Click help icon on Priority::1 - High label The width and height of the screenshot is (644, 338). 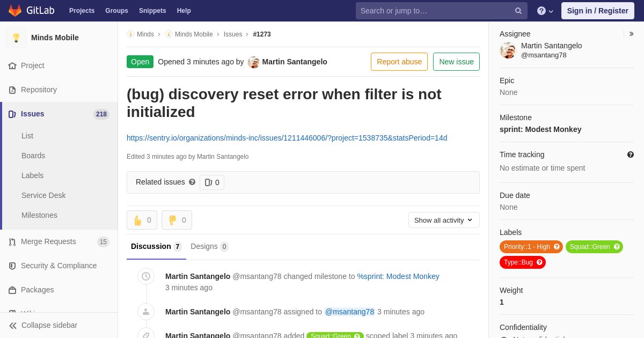(x=557, y=247)
